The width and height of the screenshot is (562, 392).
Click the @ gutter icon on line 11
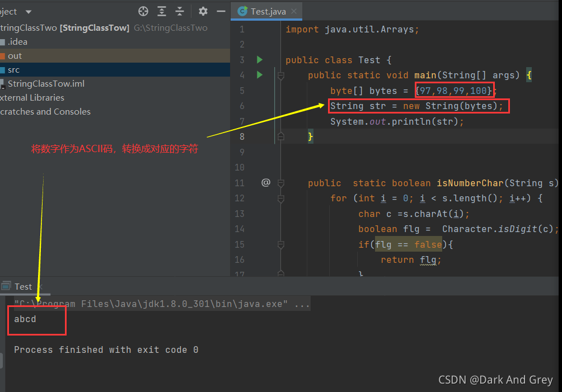[x=265, y=183]
